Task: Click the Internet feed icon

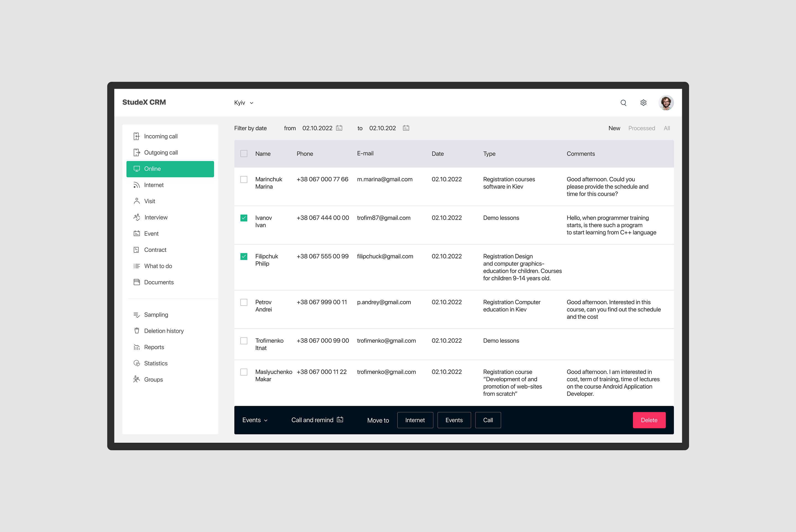Action: pos(137,185)
